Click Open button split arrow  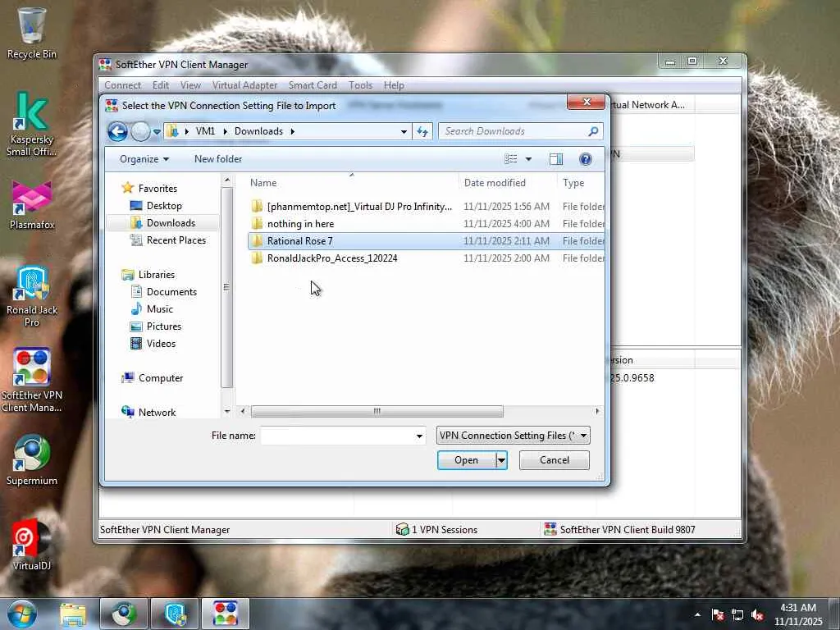501,460
